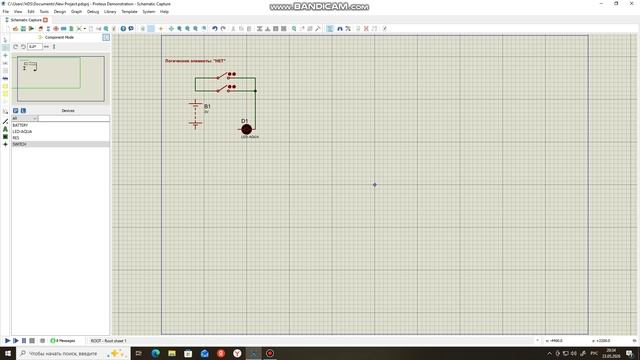This screenshot has height=360, width=640.
Task: Click the B1 battery component
Action: click(x=196, y=114)
